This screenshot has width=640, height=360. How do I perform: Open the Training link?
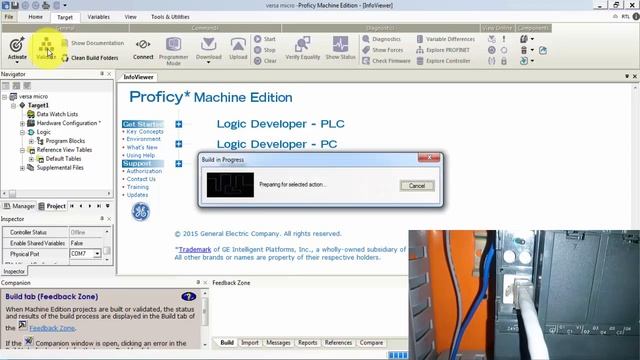click(138, 187)
